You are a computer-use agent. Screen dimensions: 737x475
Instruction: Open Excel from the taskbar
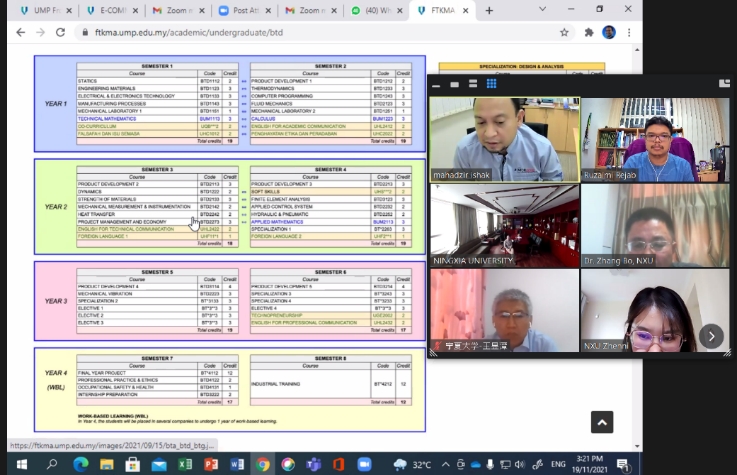point(185,464)
